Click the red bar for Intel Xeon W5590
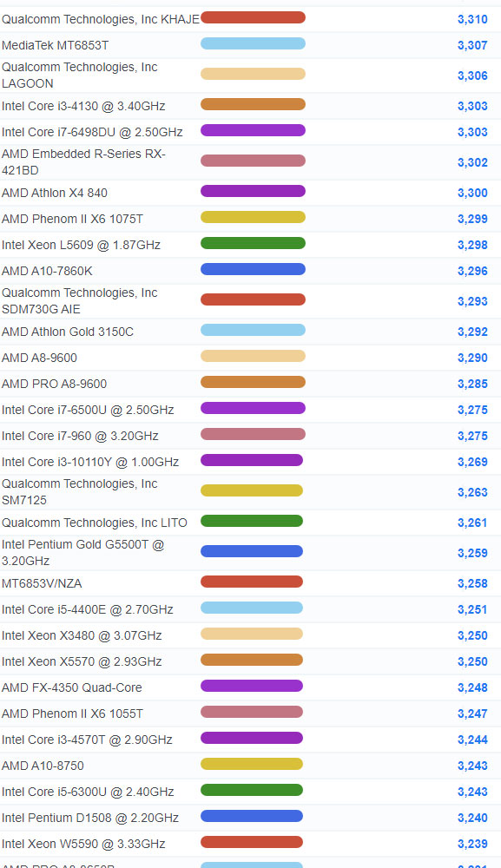 pyautogui.click(x=252, y=842)
